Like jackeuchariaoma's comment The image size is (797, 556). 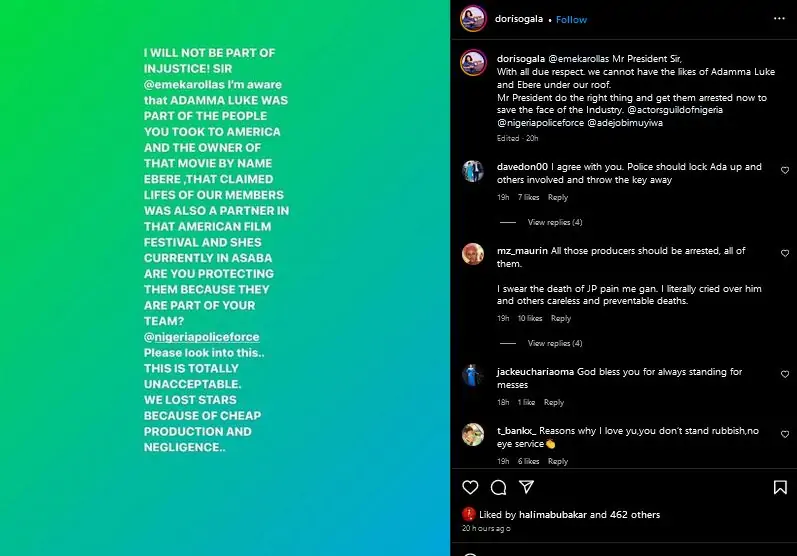point(784,375)
